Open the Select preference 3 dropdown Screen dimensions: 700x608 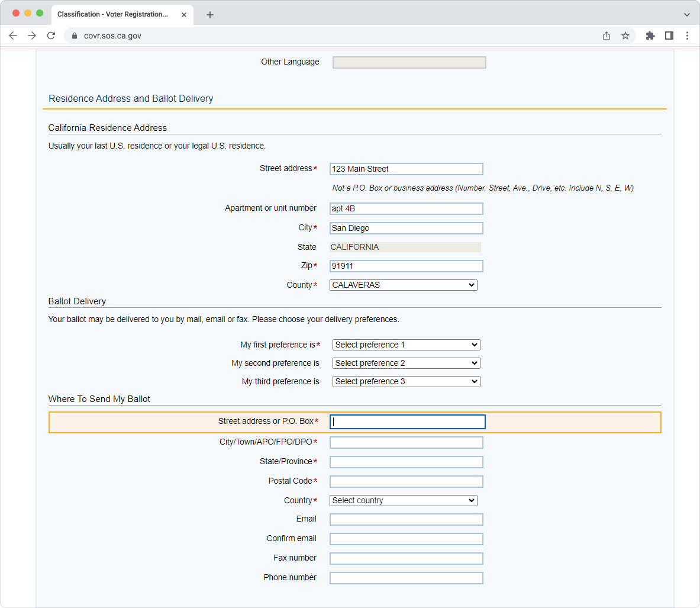point(407,381)
